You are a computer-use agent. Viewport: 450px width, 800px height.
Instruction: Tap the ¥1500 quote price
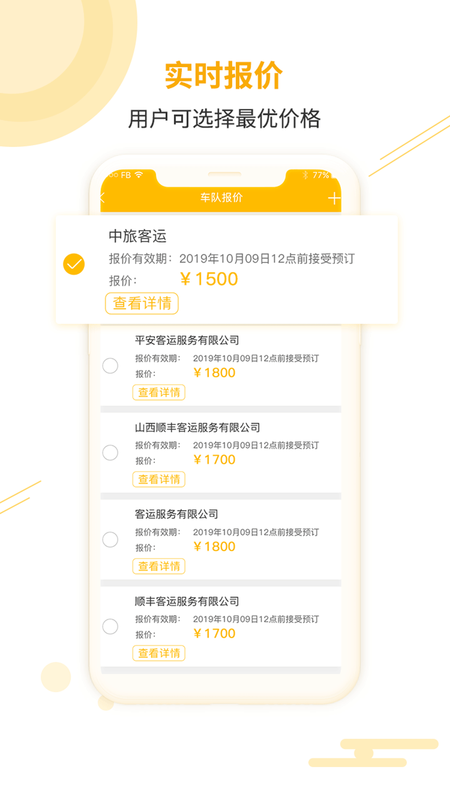tap(209, 279)
